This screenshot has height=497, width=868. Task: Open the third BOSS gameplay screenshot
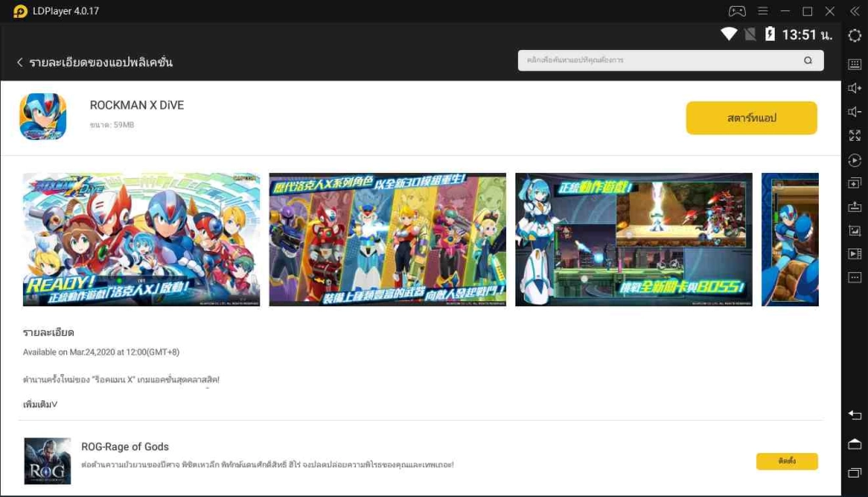coord(634,239)
